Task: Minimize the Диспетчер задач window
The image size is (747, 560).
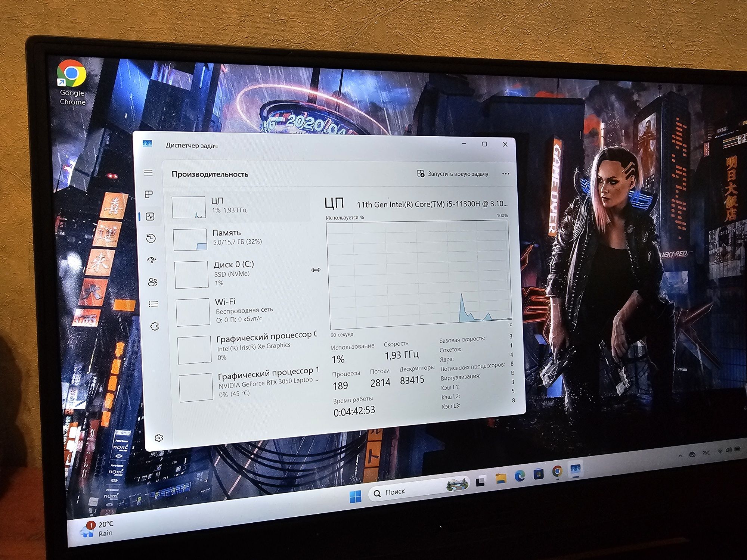Action: (464, 144)
